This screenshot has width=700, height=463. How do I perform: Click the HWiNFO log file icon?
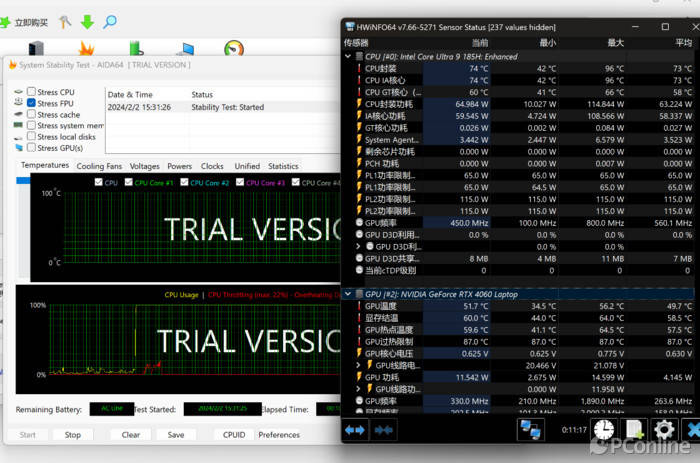634,430
